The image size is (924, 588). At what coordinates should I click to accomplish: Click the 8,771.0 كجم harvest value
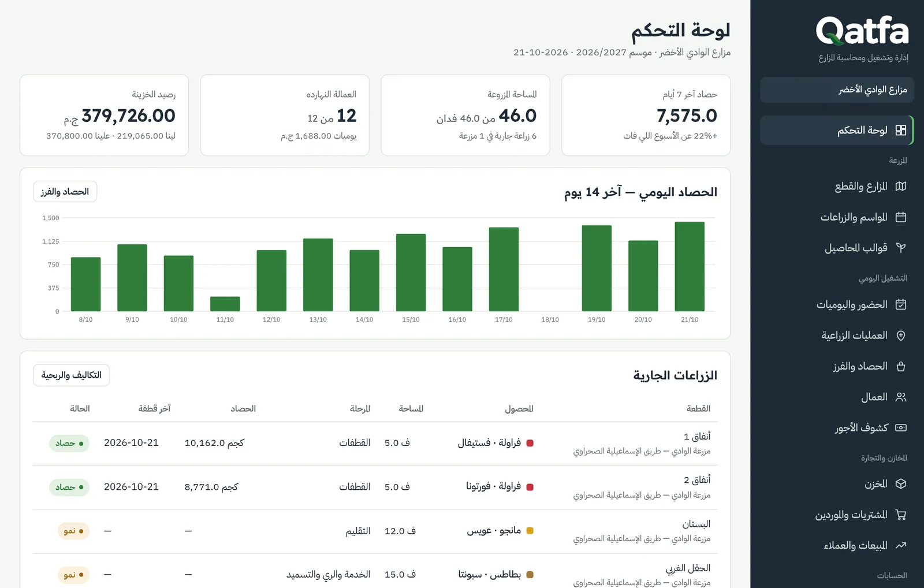pyautogui.click(x=211, y=487)
